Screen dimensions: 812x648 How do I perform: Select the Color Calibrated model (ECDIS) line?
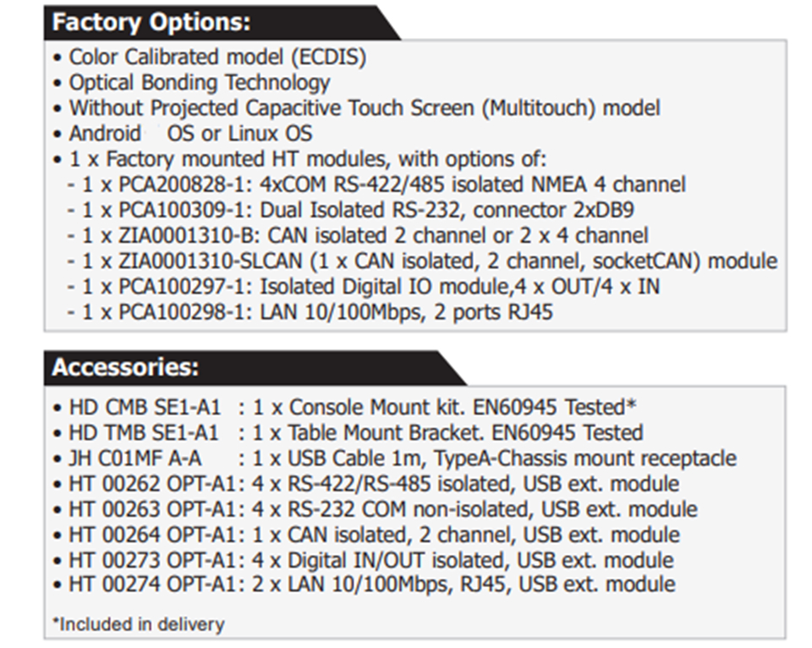[x=217, y=58]
